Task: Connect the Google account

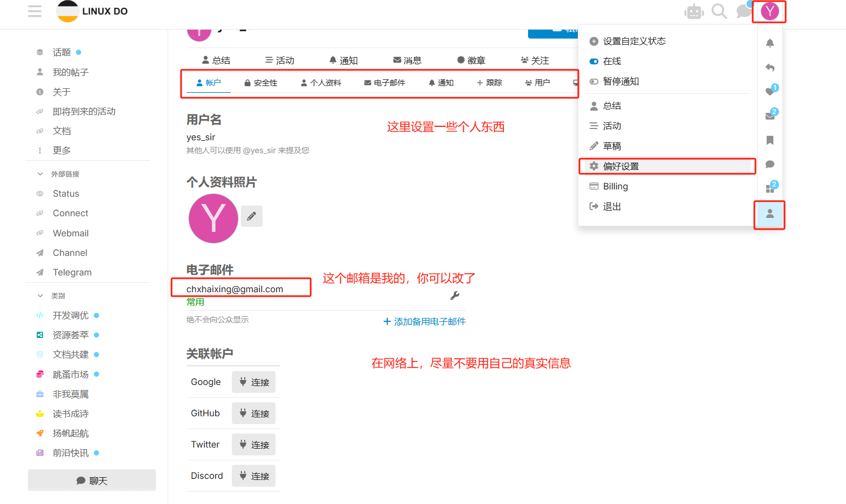Action: (254, 382)
